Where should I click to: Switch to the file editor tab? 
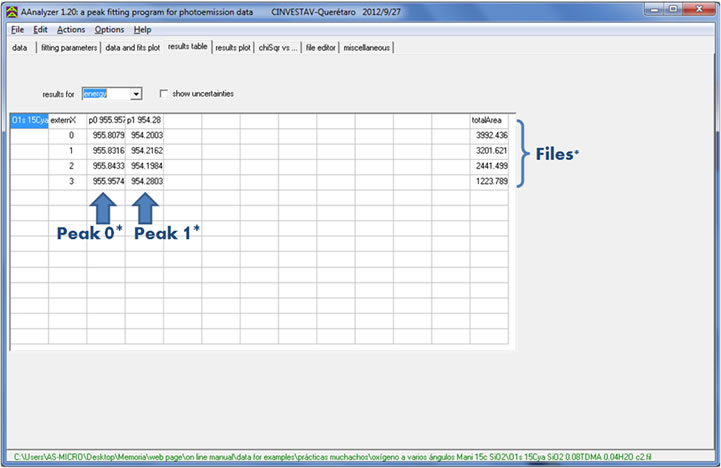(321, 47)
